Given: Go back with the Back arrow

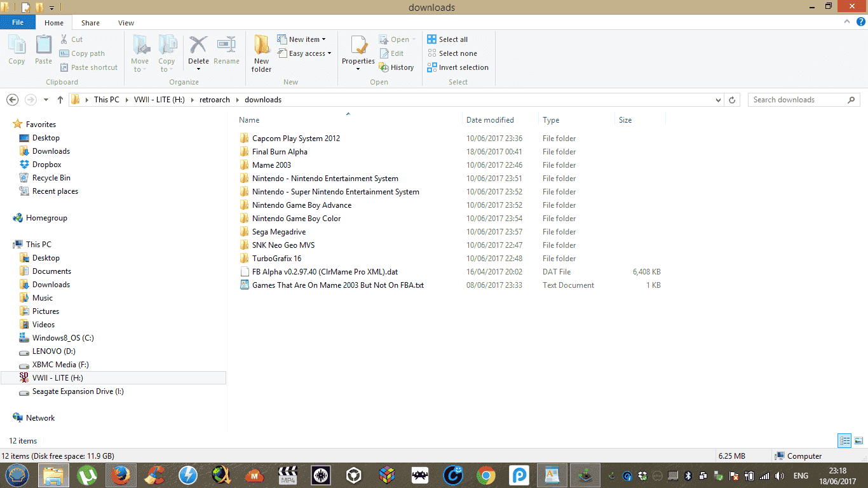Looking at the screenshot, I should click(12, 100).
